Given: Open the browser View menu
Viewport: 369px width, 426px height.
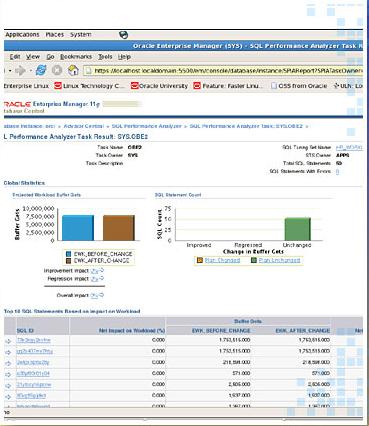Looking at the screenshot, I should point(33,57).
